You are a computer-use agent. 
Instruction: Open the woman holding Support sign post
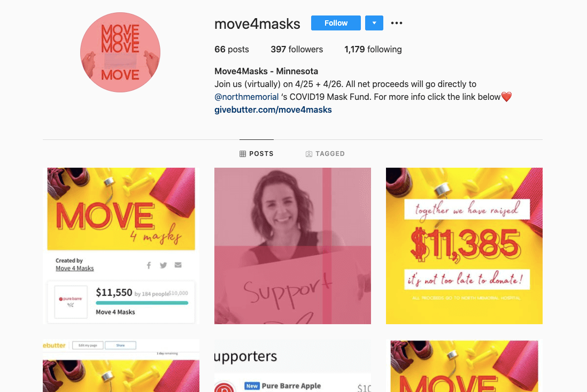click(x=293, y=246)
